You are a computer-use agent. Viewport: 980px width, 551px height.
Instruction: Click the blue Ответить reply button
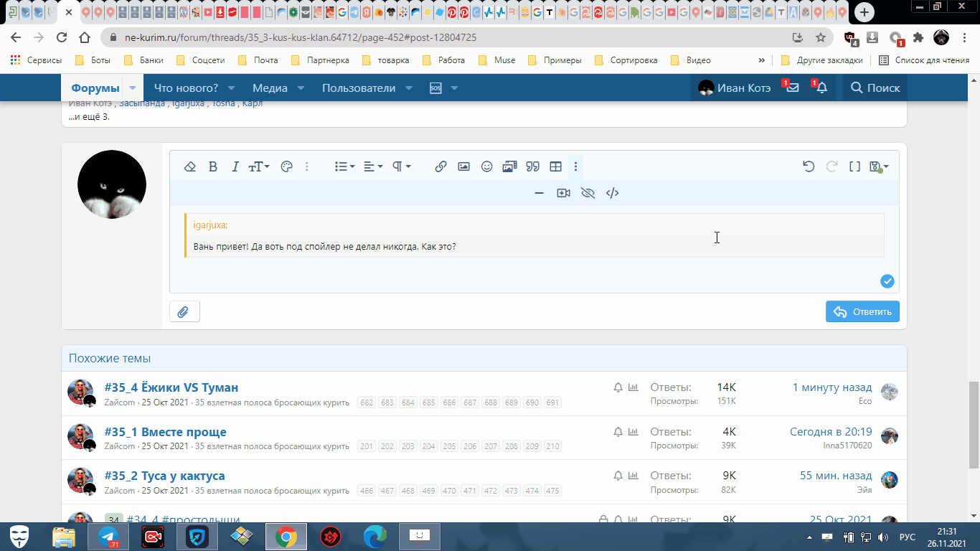coord(862,311)
